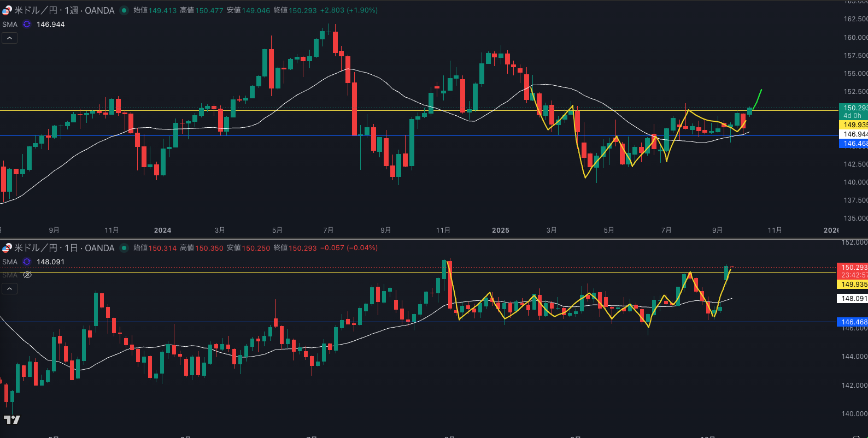
Task: Click the USD/JPY flag icon on weekly chart
Action: coord(7,10)
